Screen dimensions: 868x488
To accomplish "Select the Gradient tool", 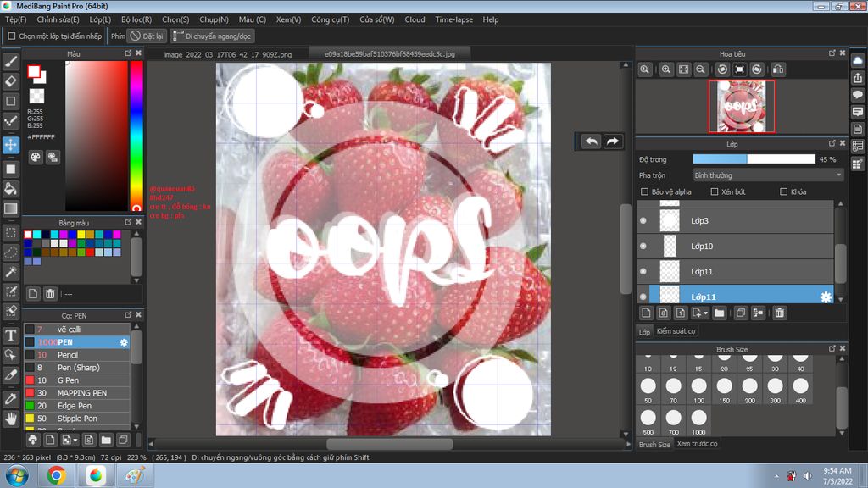I will (x=10, y=208).
